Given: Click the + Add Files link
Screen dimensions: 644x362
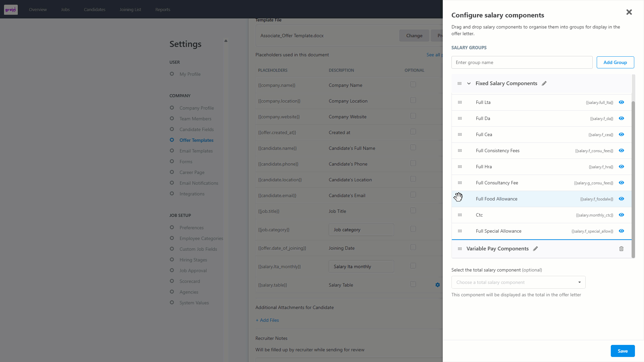Looking at the screenshot, I should pyautogui.click(x=267, y=320).
